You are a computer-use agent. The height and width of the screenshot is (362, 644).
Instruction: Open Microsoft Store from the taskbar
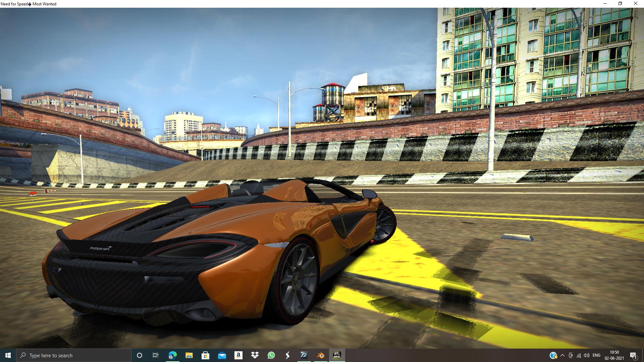205,355
